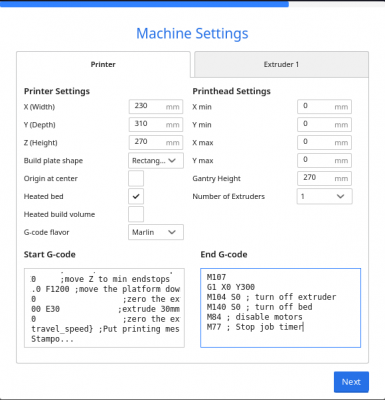Click the 'Stampo...' line in Start G-code
Image resolution: width=385 pixels, height=400 pixels.
coord(52,339)
